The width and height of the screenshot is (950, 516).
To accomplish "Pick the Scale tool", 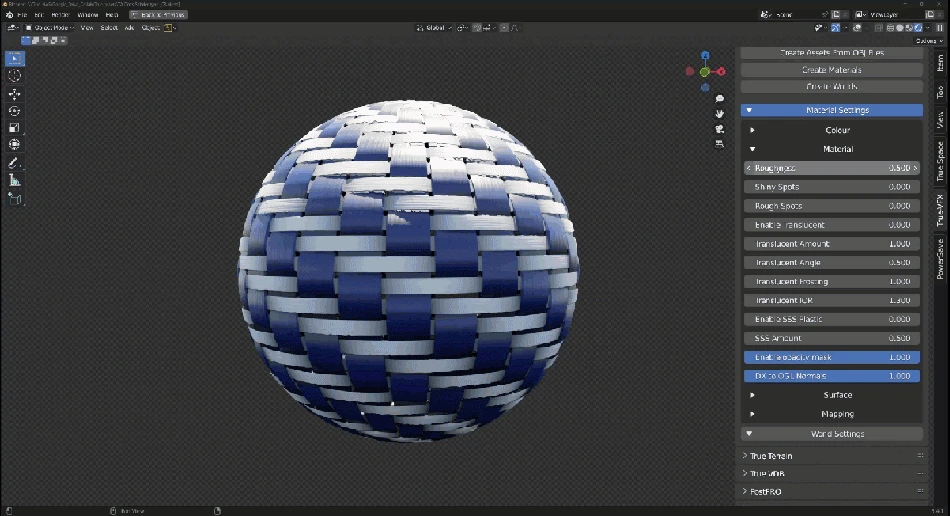I will click(15, 128).
